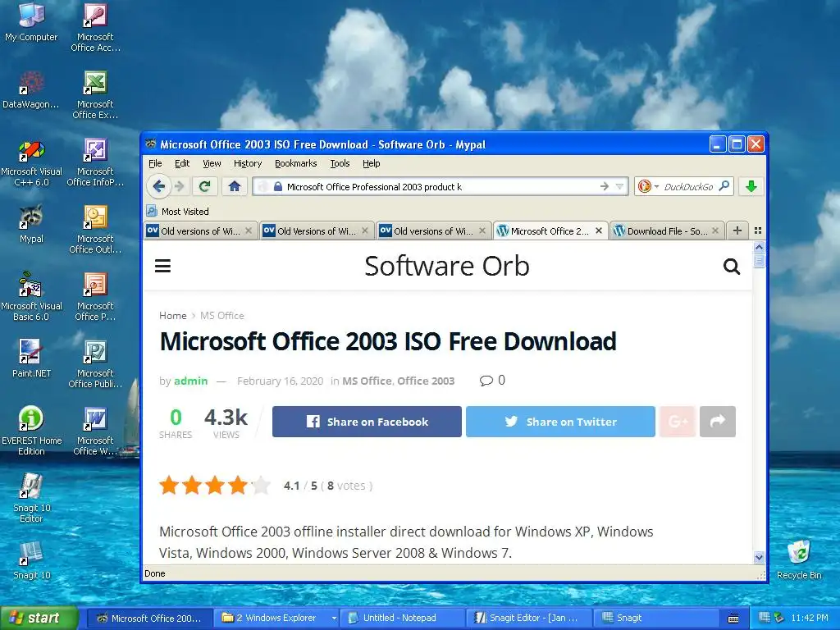Open Most Visited bookmarks folder
This screenshot has width=840, height=630.
[177, 211]
